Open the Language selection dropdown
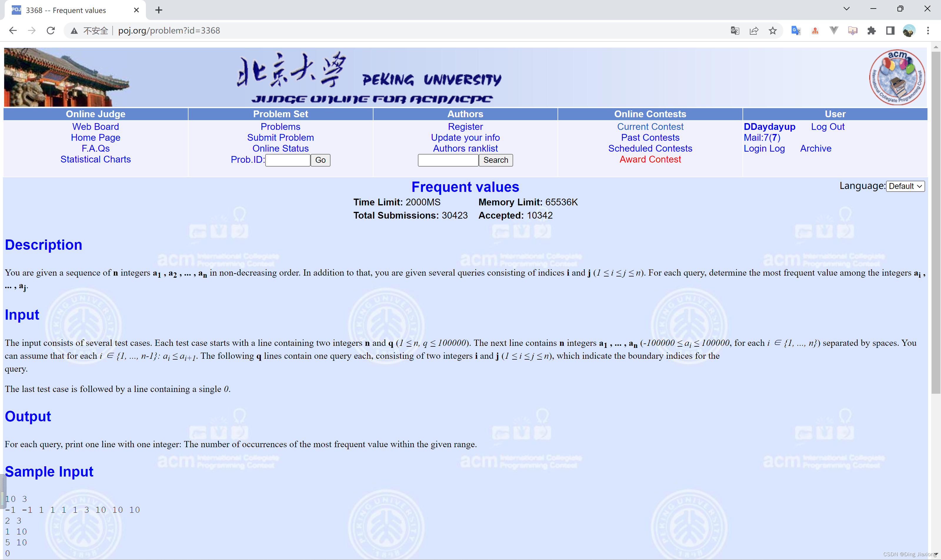Screen dimensions: 941x560 [905, 186]
